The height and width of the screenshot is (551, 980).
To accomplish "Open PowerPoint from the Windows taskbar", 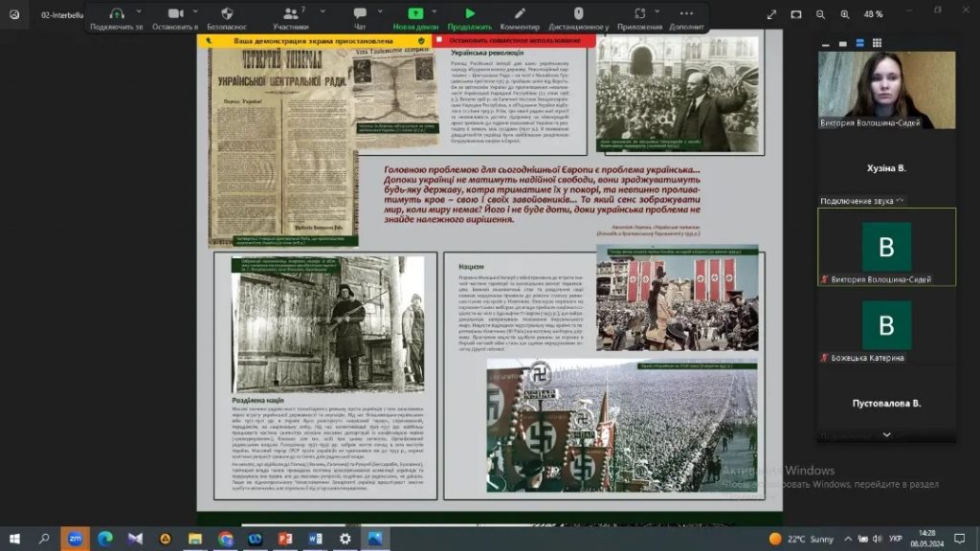I will click(283, 539).
